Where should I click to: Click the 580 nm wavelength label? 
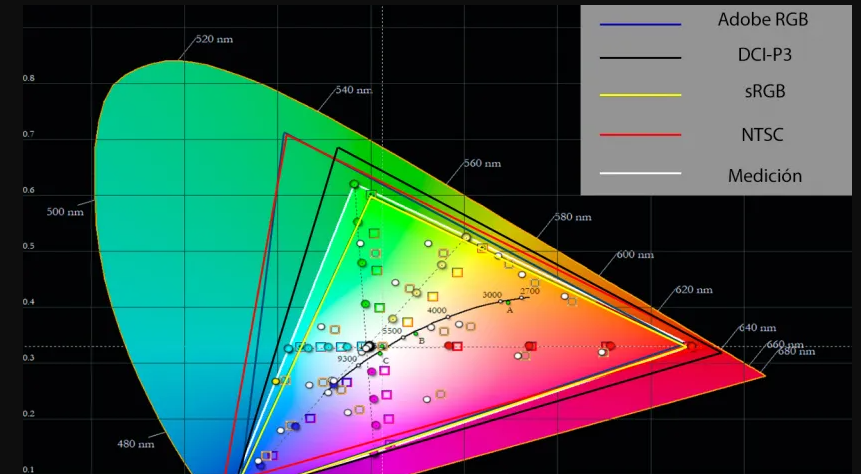click(x=575, y=217)
